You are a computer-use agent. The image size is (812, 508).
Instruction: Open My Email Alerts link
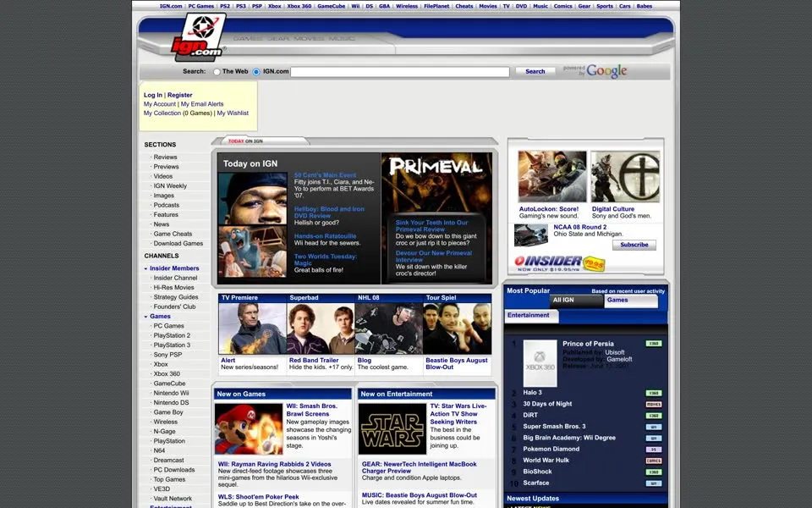coord(202,104)
